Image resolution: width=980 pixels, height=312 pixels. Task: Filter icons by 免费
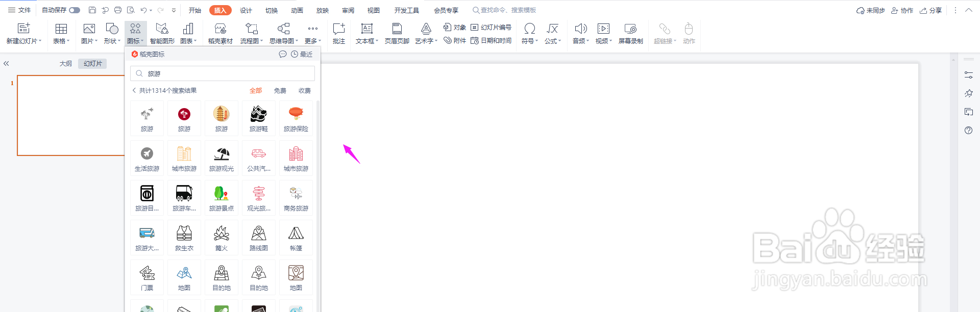pyautogui.click(x=280, y=91)
